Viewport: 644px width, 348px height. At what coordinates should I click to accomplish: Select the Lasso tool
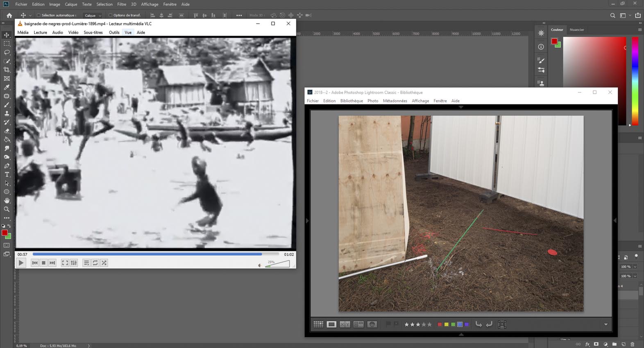(7, 52)
